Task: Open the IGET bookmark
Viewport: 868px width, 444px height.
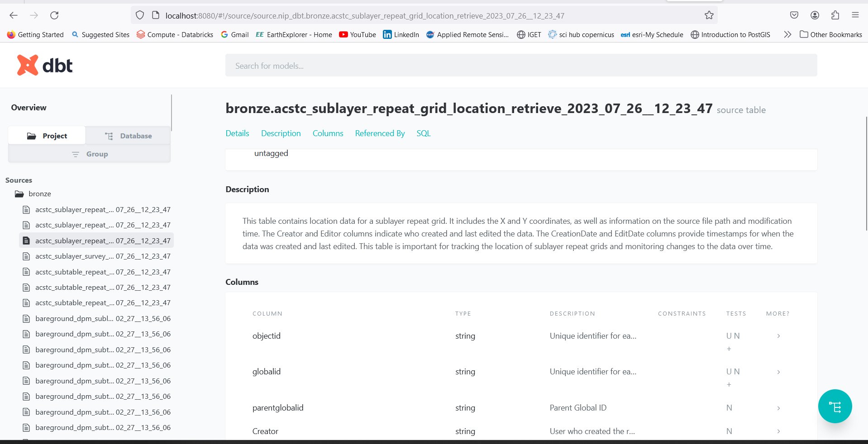Action: 529,34
